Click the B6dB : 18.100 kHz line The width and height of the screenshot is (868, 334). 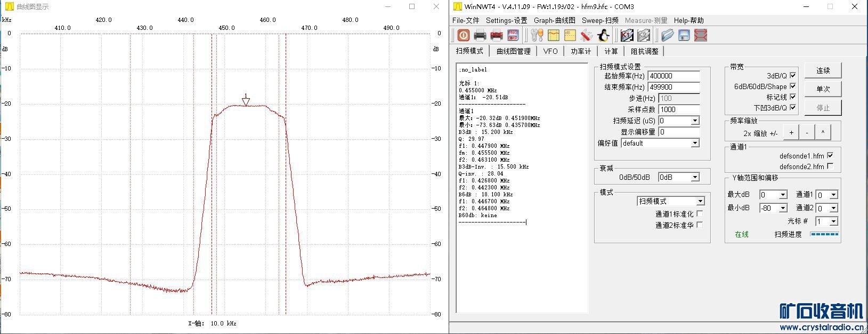pyautogui.click(x=486, y=194)
